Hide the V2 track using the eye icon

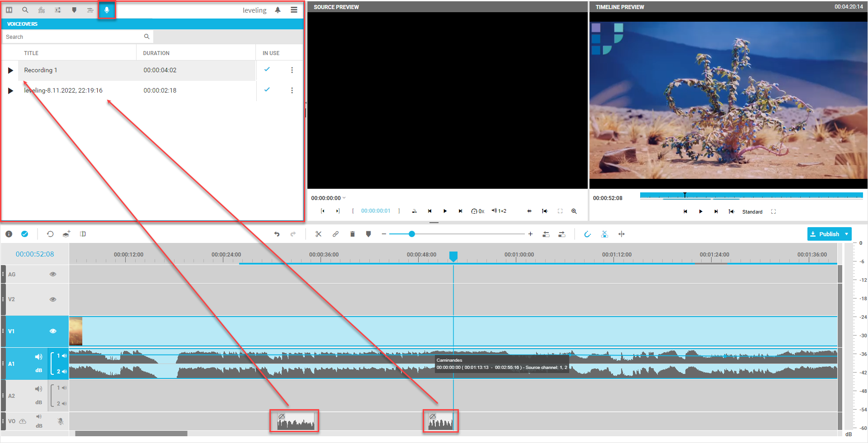coord(53,299)
